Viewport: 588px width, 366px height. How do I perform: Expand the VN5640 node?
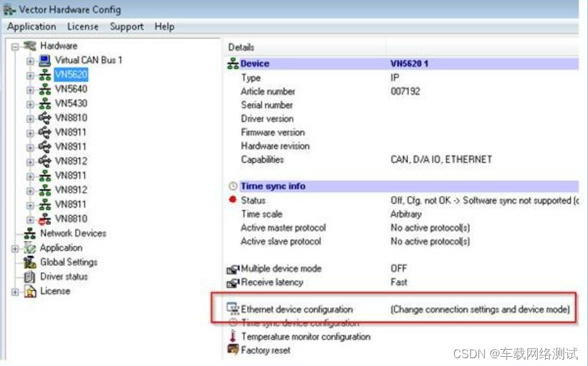coord(30,90)
